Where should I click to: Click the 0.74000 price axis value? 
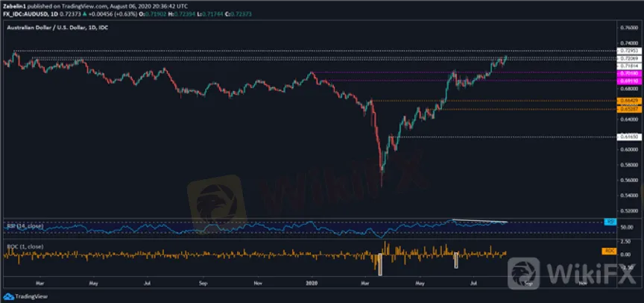click(629, 43)
